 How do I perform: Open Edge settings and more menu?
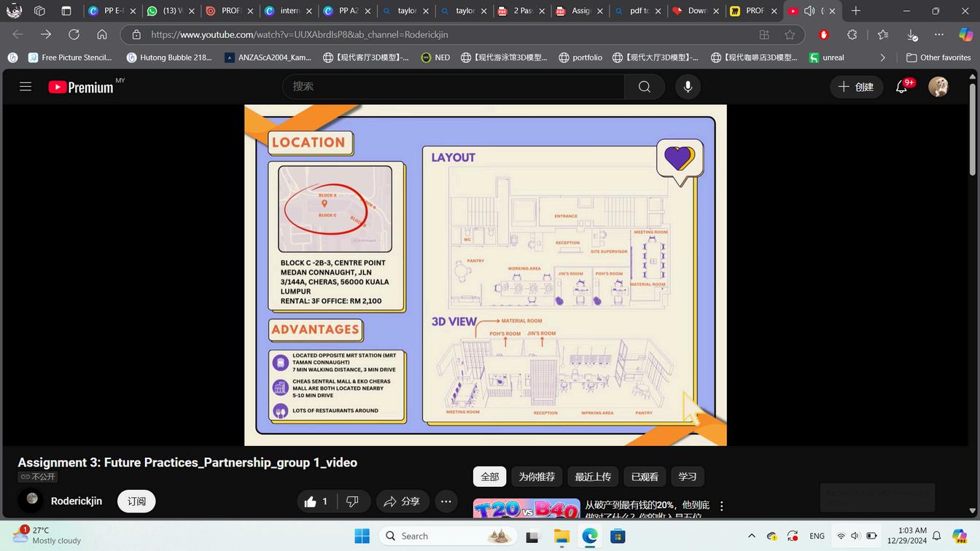(939, 34)
